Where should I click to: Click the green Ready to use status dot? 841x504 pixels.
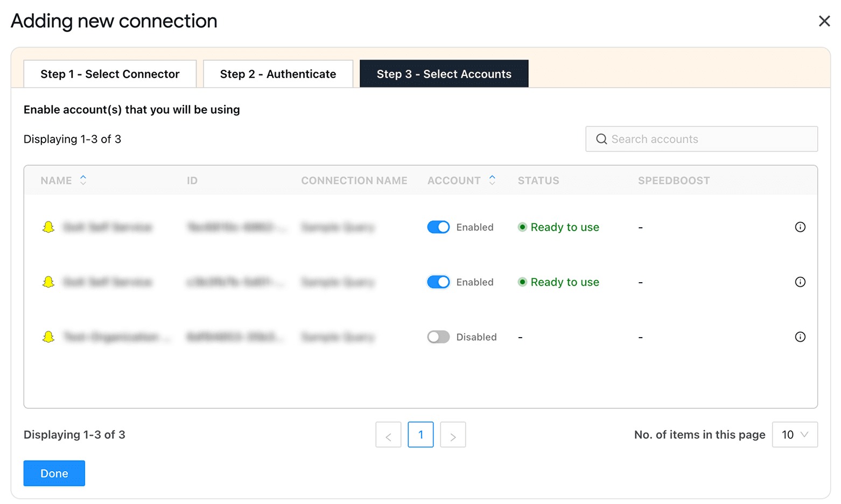(522, 227)
